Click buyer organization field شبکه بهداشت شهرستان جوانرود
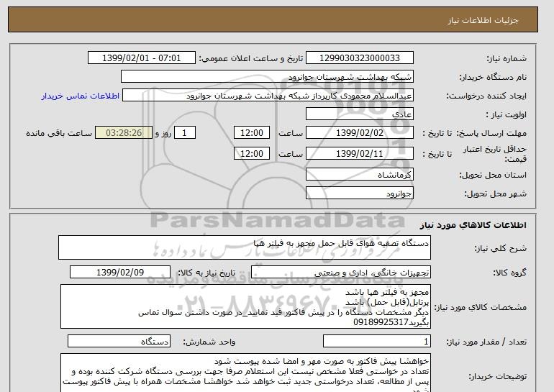The height and width of the screenshot is (392, 554). tap(267, 77)
